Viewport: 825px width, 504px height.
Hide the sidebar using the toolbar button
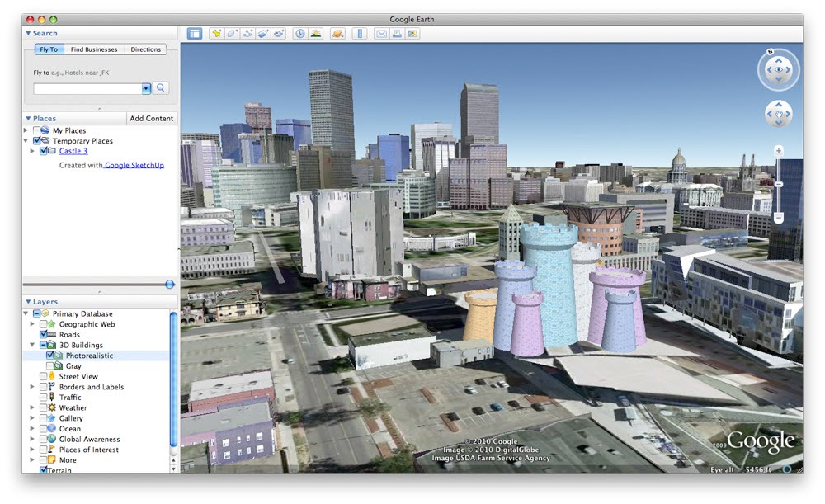(195, 34)
